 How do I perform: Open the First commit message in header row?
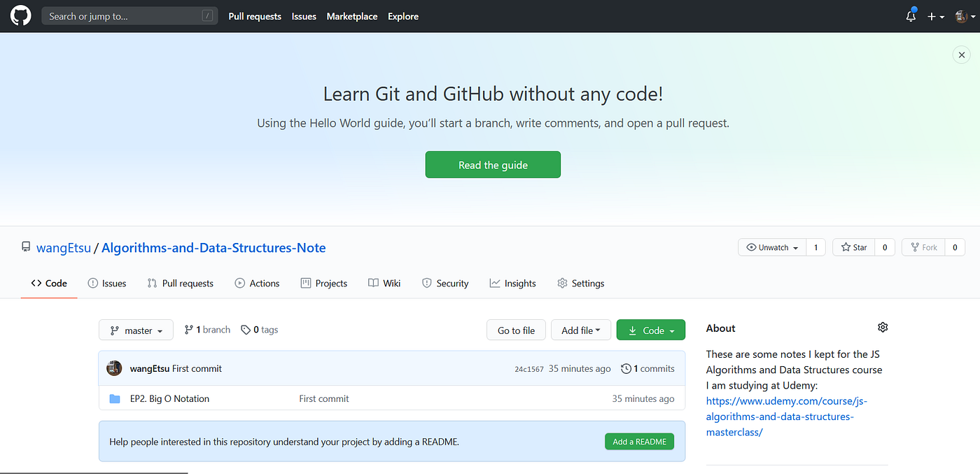click(x=197, y=368)
